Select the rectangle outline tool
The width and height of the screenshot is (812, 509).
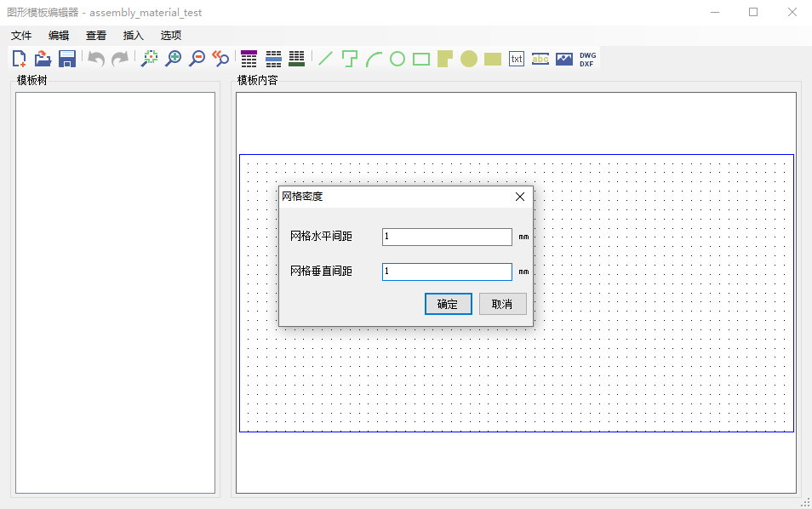point(421,59)
